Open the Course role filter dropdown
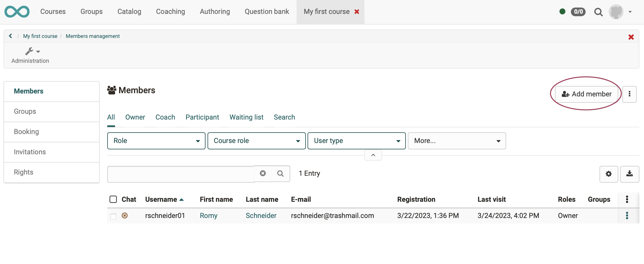The image size is (644, 264). (x=256, y=141)
